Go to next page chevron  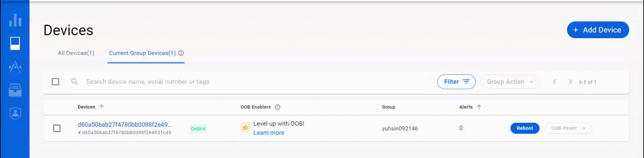coord(570,82)
